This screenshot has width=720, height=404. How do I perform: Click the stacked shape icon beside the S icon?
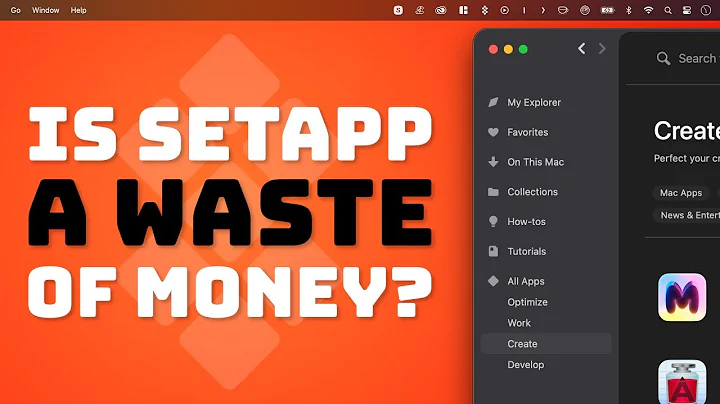coord(419,10)
